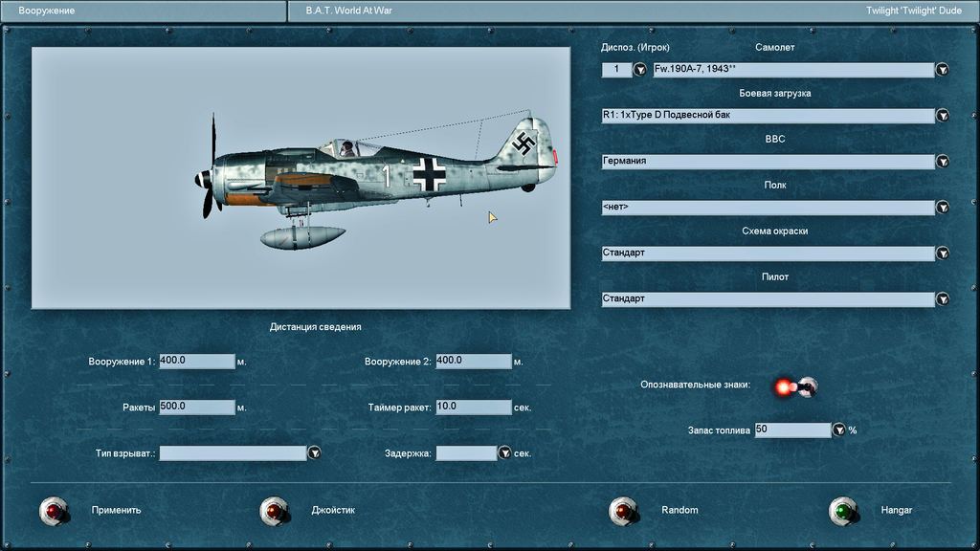Open the Тип взрыват. dropdown arrow
This screenshot has width=980, height=551.
pyautogui.click(x=314, y=452)
